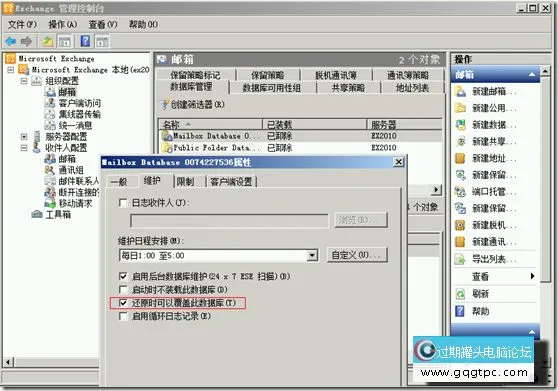Toggle 启动时不装载此数据库 checkbox
Viewport: 558px width, 391px height.
pyautogui.click(x=123, y=290)
